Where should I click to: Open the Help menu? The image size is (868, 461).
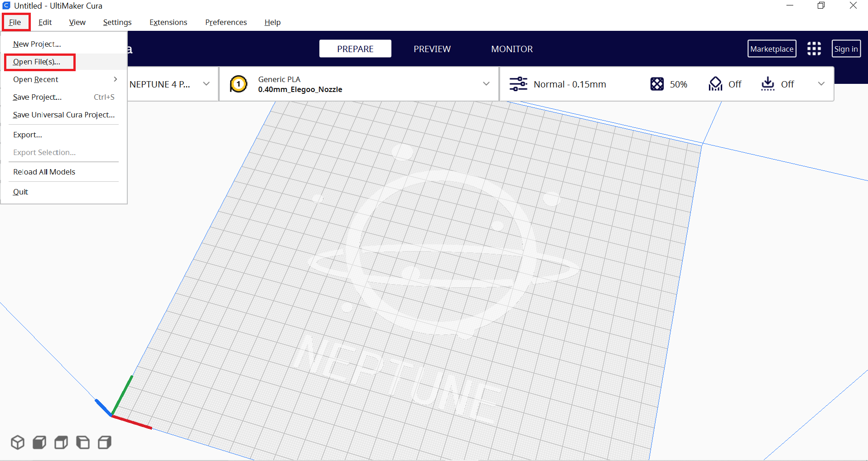point(272,22)
